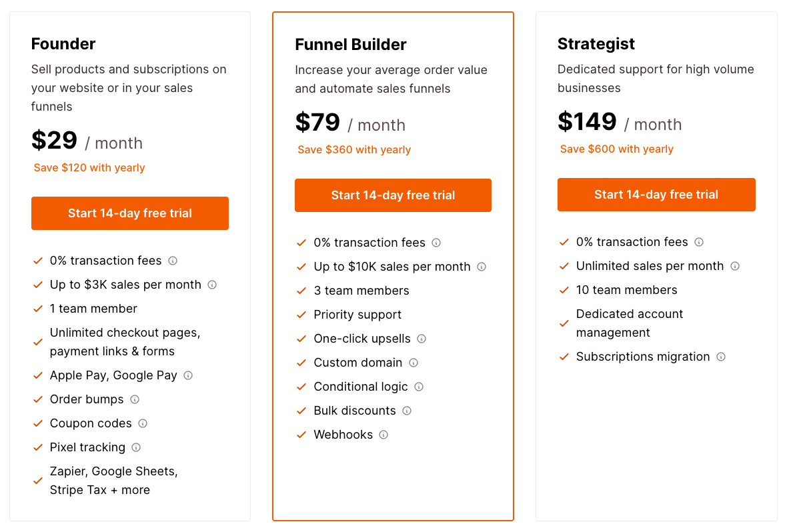Click info icon next to Up to $10K sales

pos(482,267)
